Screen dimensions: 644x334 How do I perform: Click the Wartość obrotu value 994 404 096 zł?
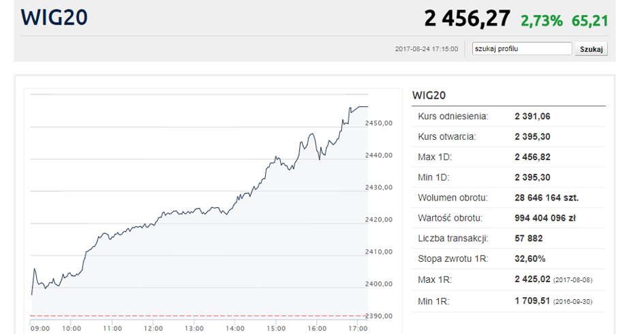click(547, 219)
